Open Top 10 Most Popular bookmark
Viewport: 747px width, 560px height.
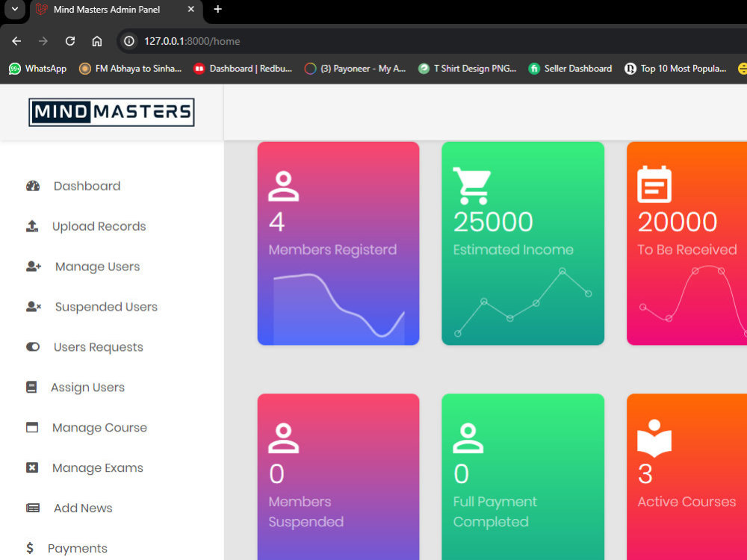(675, 69)
